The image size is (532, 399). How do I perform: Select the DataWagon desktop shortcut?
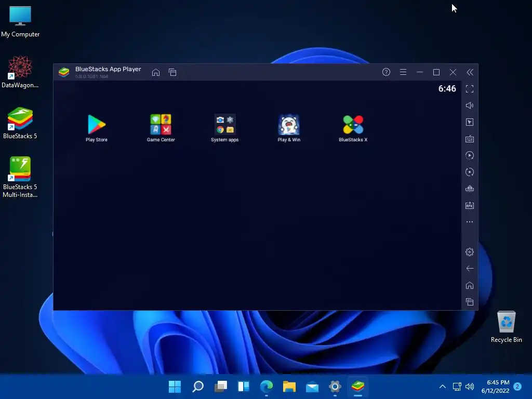click(20, 72)
